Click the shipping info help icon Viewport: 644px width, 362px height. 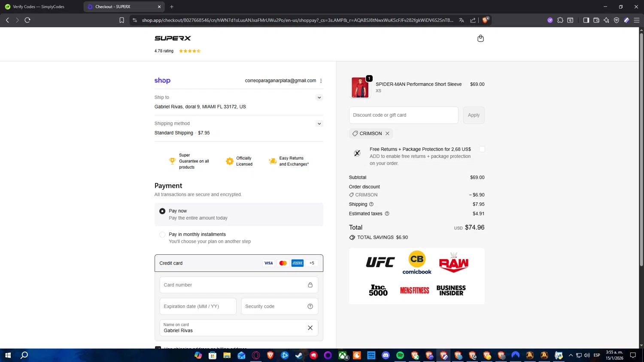click(x=371, y=204)
